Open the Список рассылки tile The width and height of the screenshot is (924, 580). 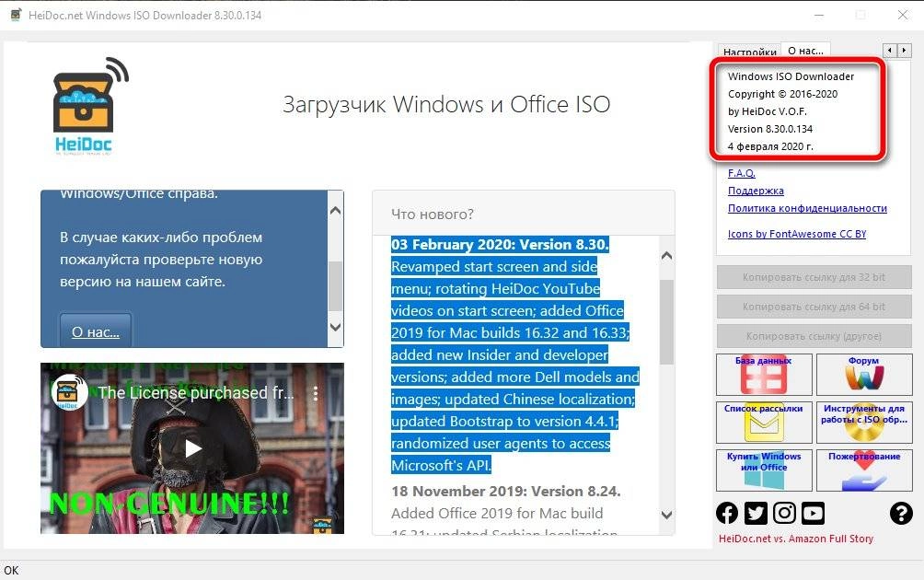click(x=764, y=422)
